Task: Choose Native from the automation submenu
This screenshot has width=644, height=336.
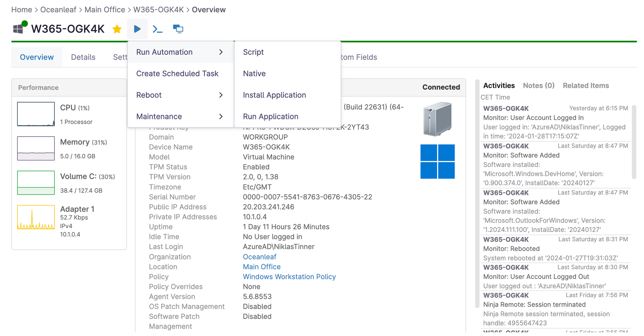Action: (288, 73)
